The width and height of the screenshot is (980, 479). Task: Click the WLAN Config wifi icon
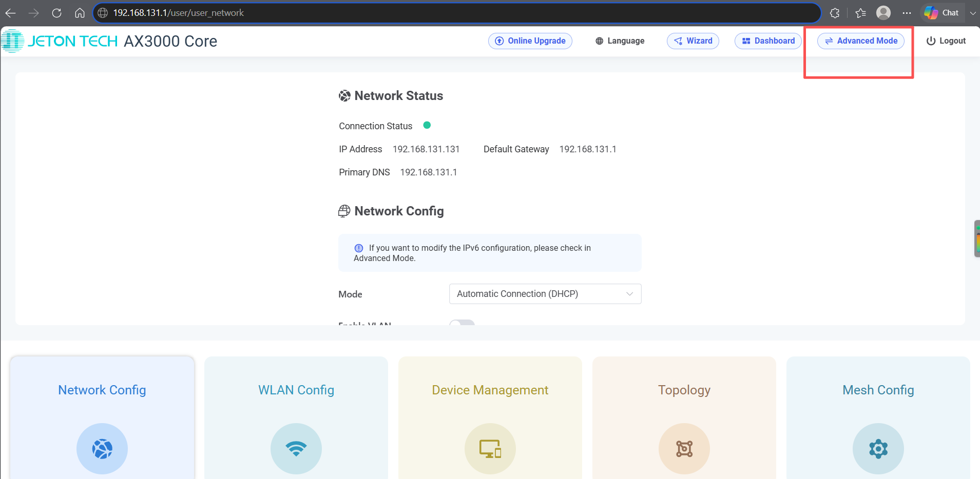tap(296, 449)
